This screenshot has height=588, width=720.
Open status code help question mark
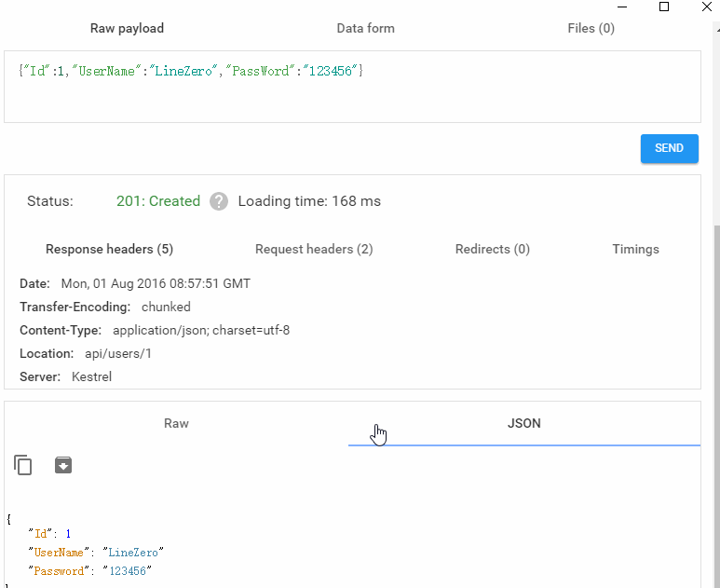pyautogui.click(x=219, y=201)
